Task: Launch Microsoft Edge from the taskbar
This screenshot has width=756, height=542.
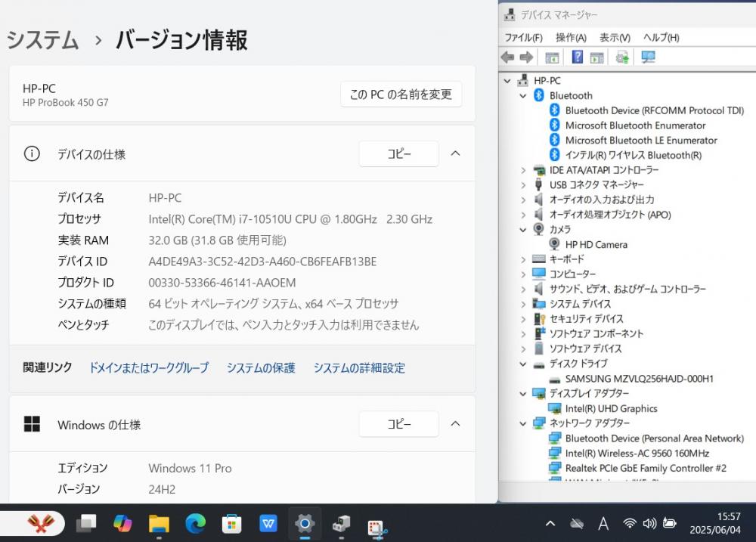Action: [195, 523]
